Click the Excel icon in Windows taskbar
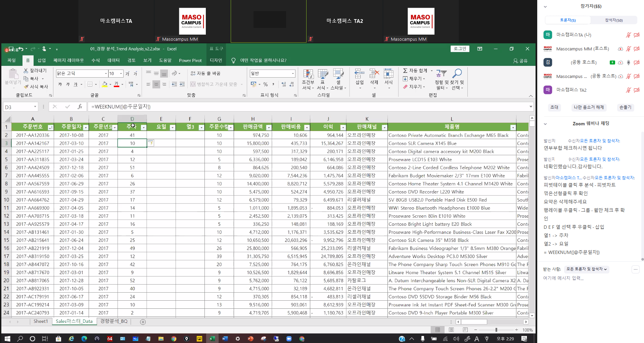Image resolution: width=644 pixels, height=343 pixels. (x=212, y=339)
